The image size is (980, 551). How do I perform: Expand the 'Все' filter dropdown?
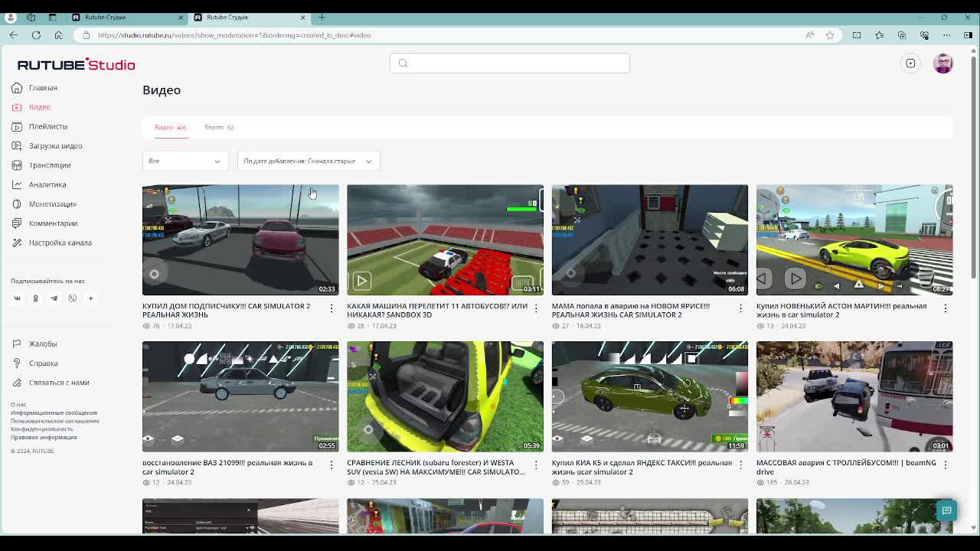pos(185,161)
